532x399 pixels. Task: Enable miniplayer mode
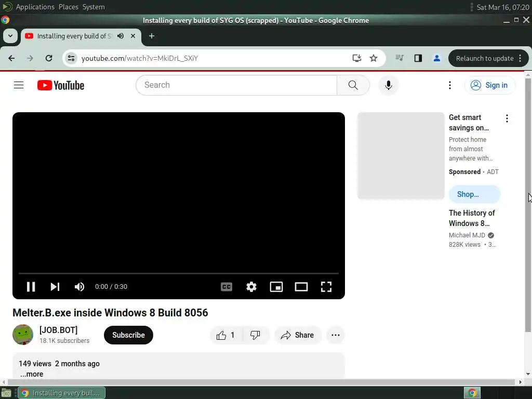276,287
